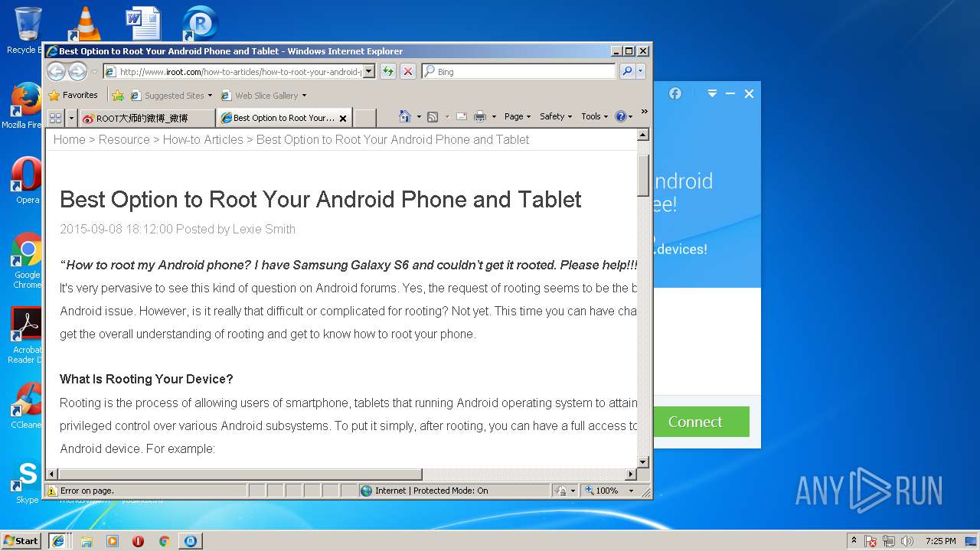Click the Error on page warning icon
Screen dimensions: 980x551
[52, 491]
